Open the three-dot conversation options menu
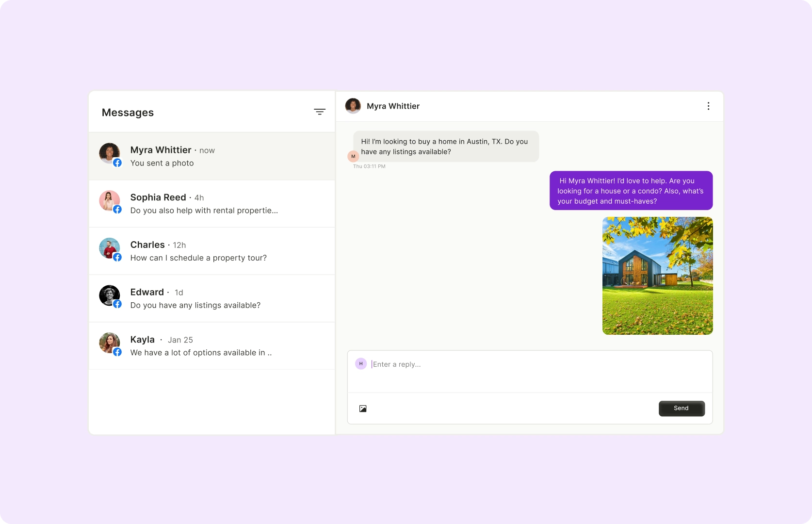 [x=708, y=106]
